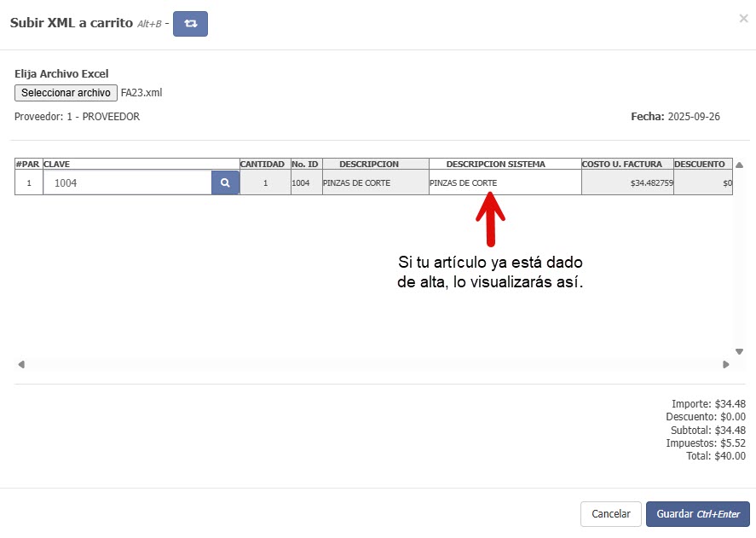756x538 pixels.
Task: Click the horizontal scrollbar track below table
Action: point(373,364)
